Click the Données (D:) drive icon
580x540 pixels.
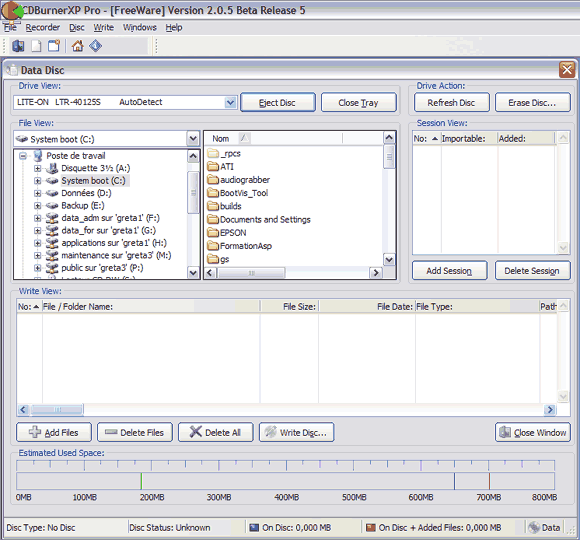coord(52,193)
